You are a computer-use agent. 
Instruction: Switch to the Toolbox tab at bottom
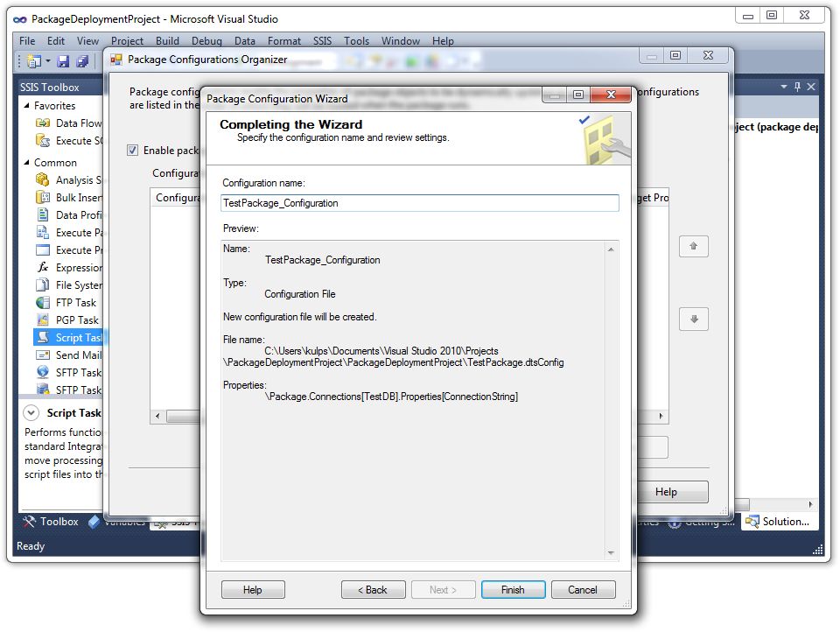51,522
